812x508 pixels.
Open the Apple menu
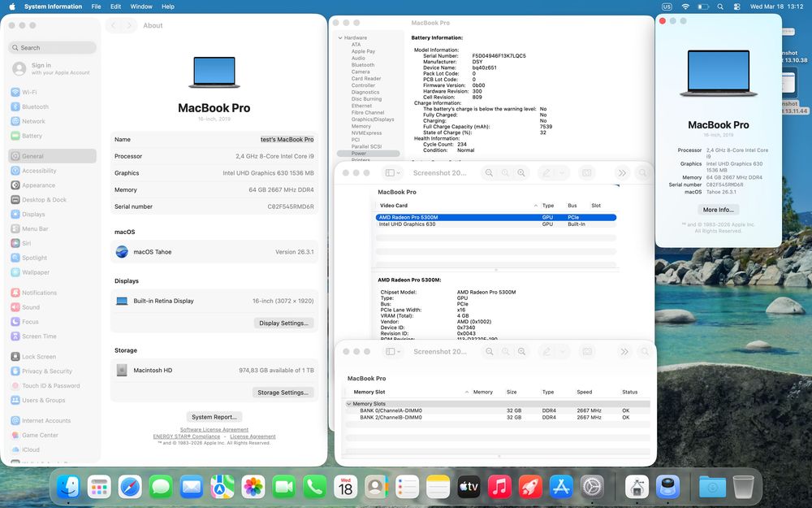12,7
